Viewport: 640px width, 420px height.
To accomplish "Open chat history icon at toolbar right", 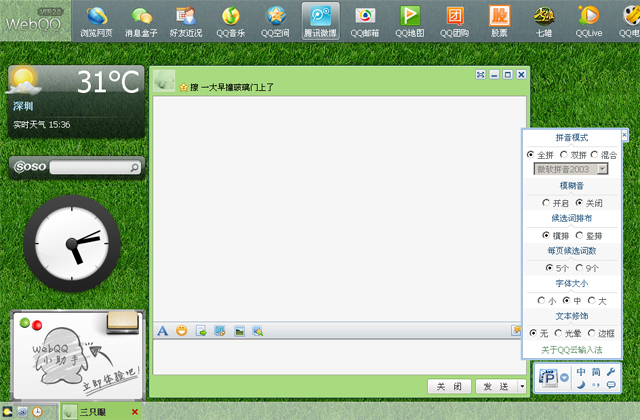I will tap(516, 330).
